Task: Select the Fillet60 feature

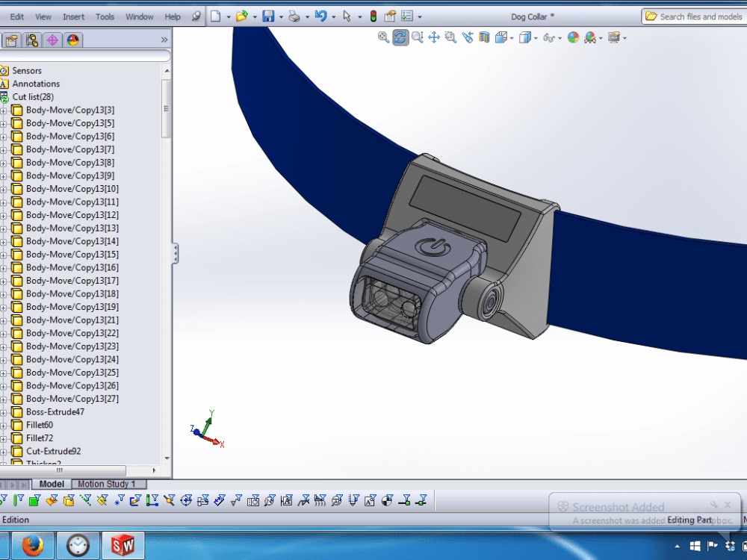Action: tap(39, 425)
